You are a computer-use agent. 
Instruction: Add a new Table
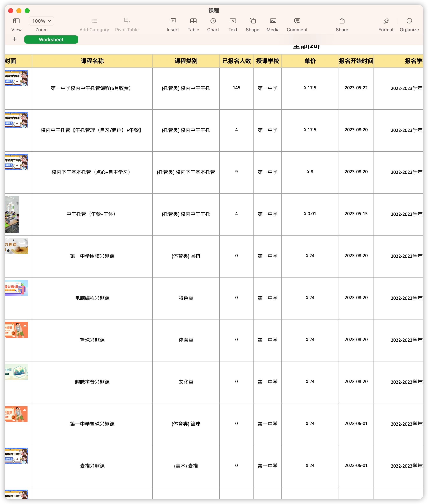pyautogui.click(x=193, y=21)
